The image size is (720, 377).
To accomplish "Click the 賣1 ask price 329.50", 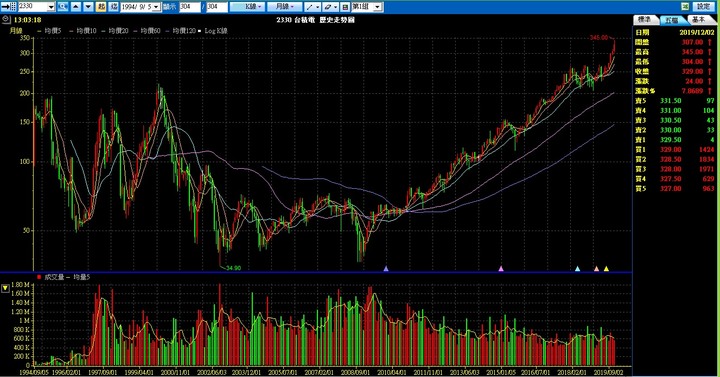I will tap(671, 140).
